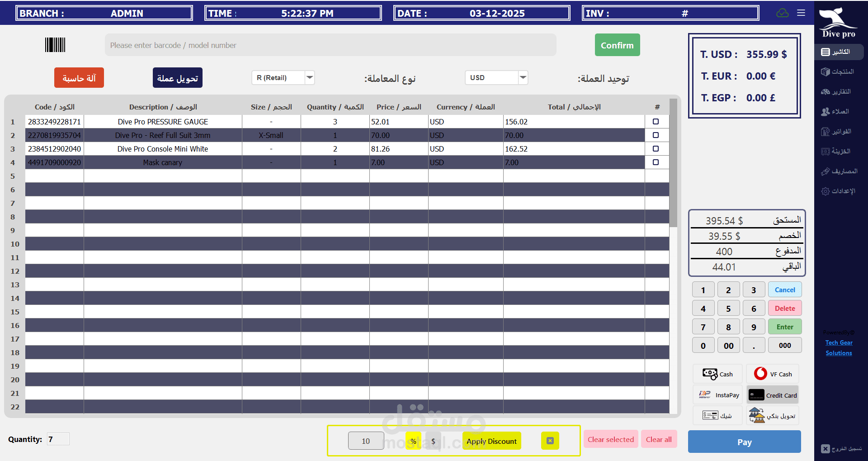The height and width of the screenshot is (461, 868).
Task: Tick the checkbox for Mask canary row
Action: tap(656, 162)
